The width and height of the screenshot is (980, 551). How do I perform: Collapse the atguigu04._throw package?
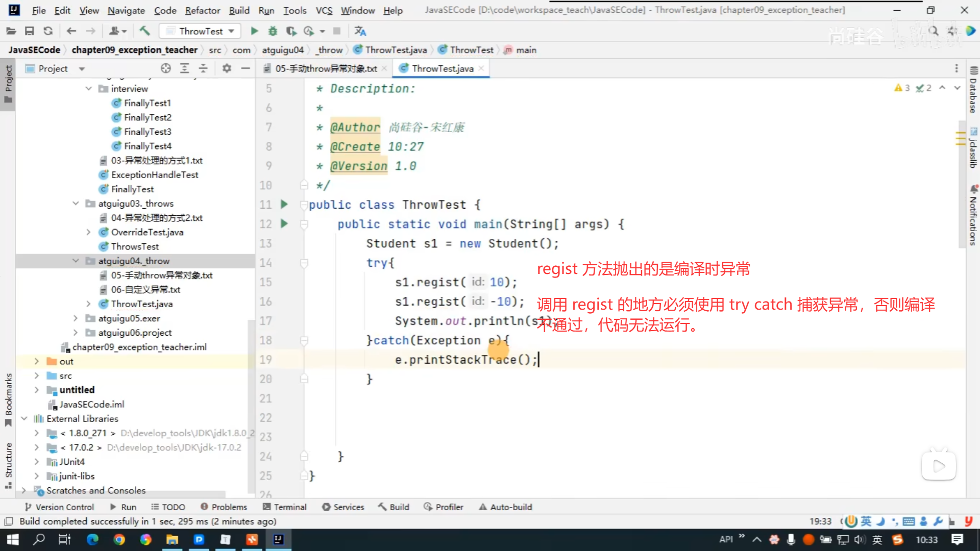[76, 261]
